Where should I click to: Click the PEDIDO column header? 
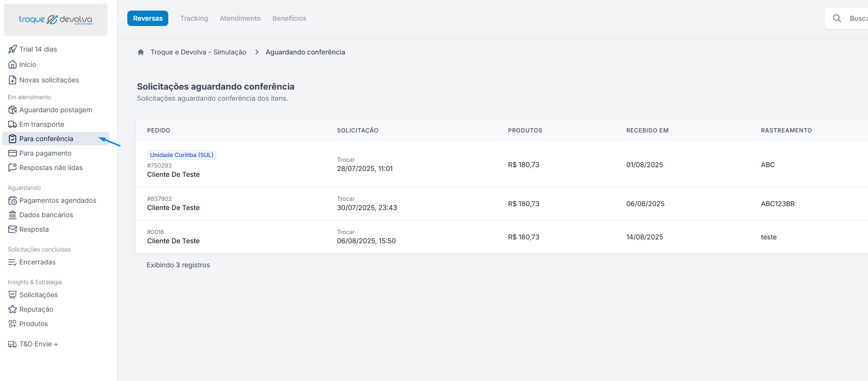click(x=159, y=131)
